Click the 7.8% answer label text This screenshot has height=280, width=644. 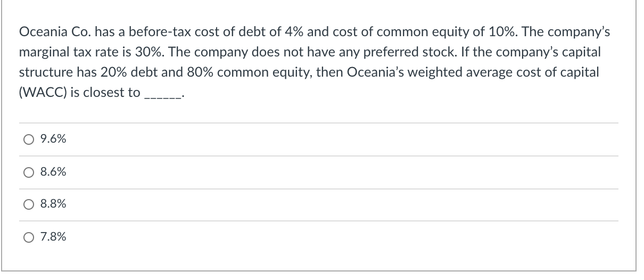point(53,237)
